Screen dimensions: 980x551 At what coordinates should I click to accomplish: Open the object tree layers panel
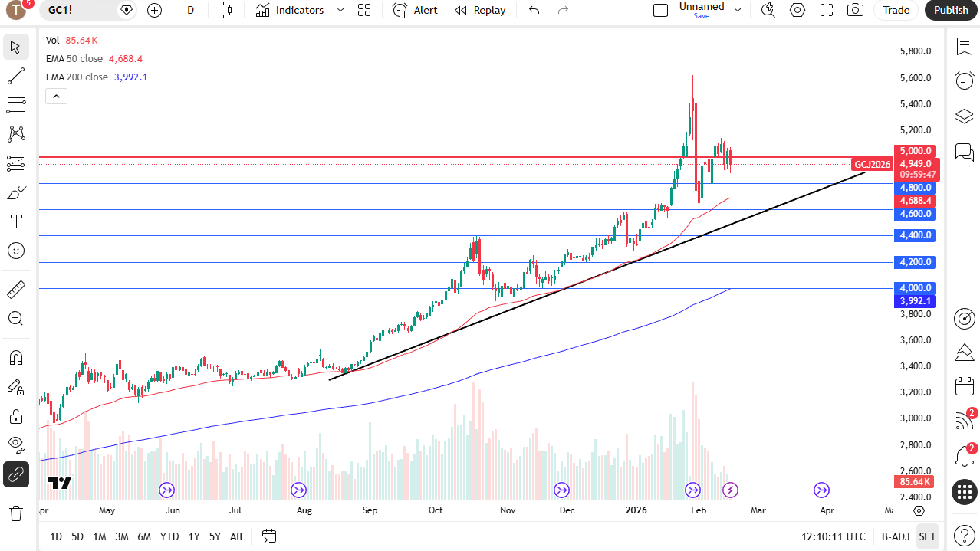[x=964, y=116]
